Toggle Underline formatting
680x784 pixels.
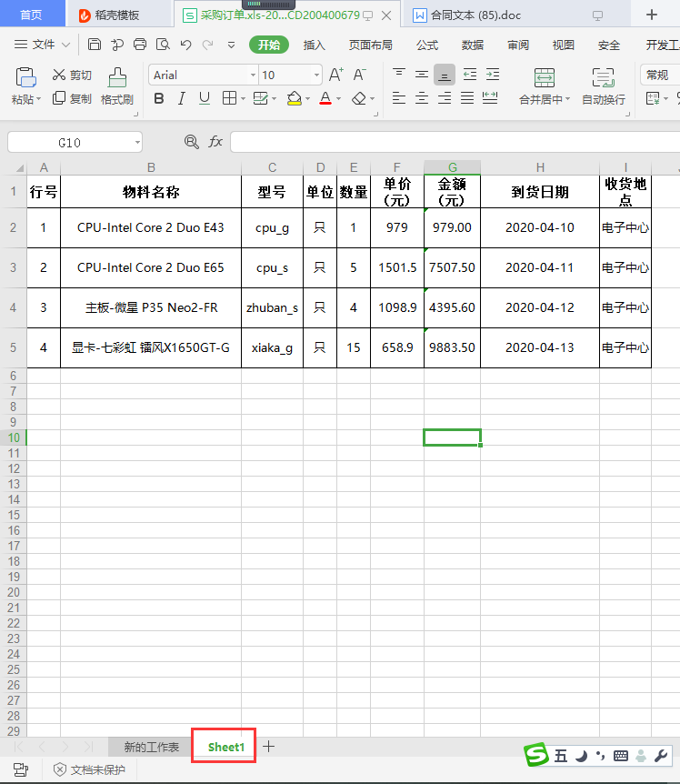(204, 98)
